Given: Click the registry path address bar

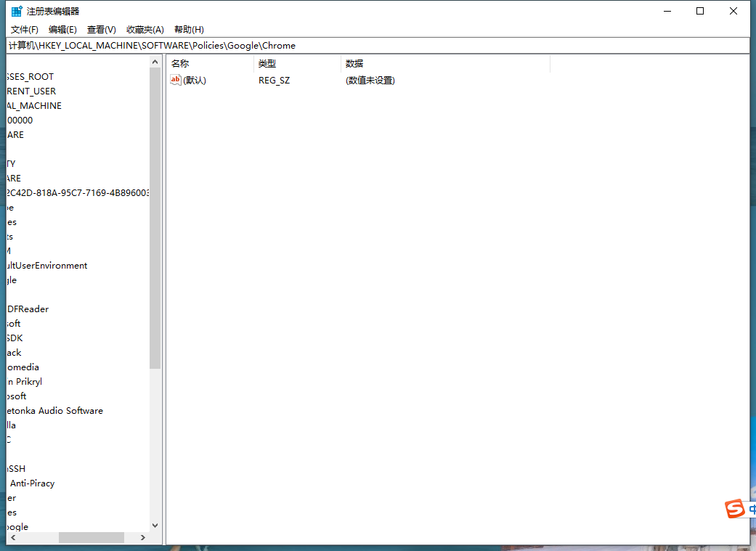Looking at the screenshot, I should click(378, 46).
